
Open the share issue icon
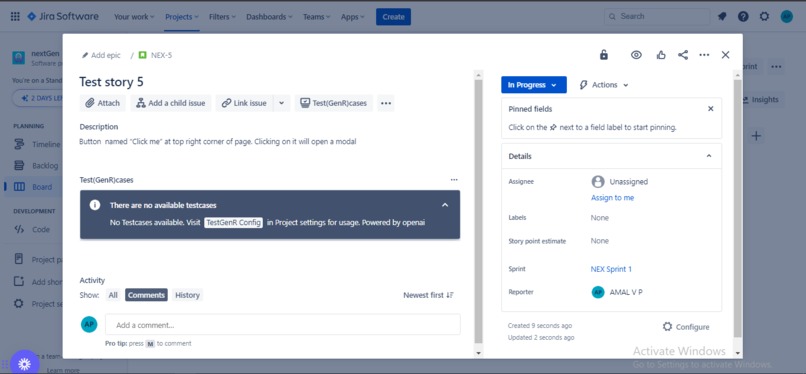[683, 55]
